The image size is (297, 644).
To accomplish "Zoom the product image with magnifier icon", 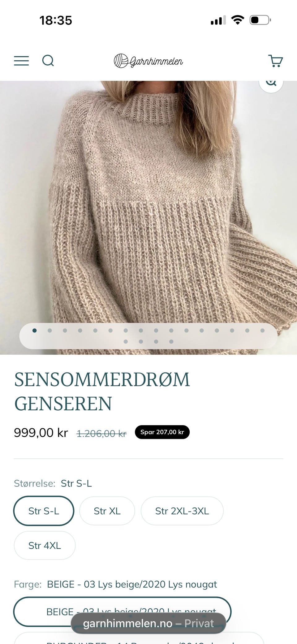I will tap(271, 83).
